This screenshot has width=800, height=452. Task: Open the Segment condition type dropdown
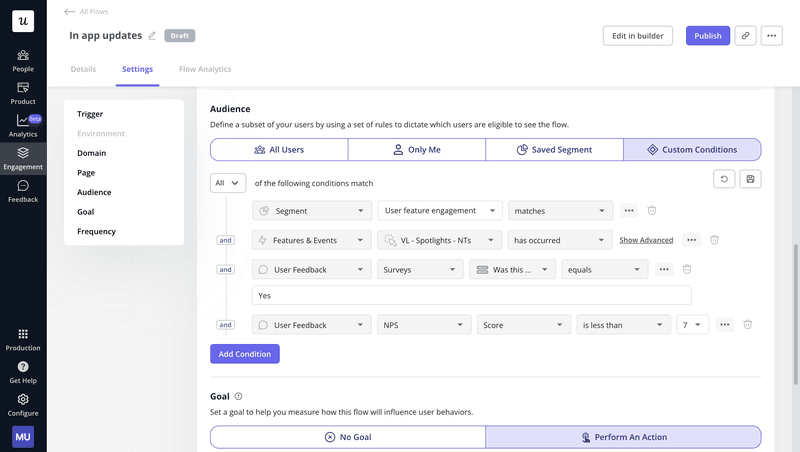pyautogui.click(x=312, y=211)
